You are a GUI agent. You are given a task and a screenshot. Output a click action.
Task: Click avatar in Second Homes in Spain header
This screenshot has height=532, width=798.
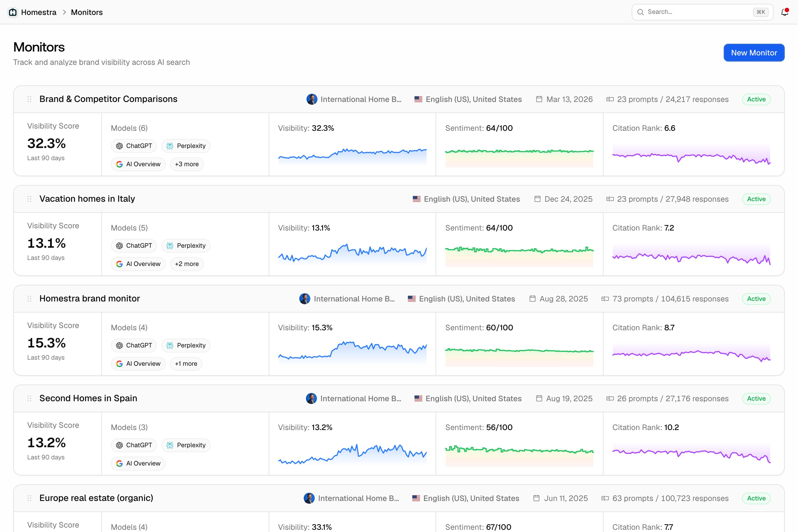[x=311, y=398]
